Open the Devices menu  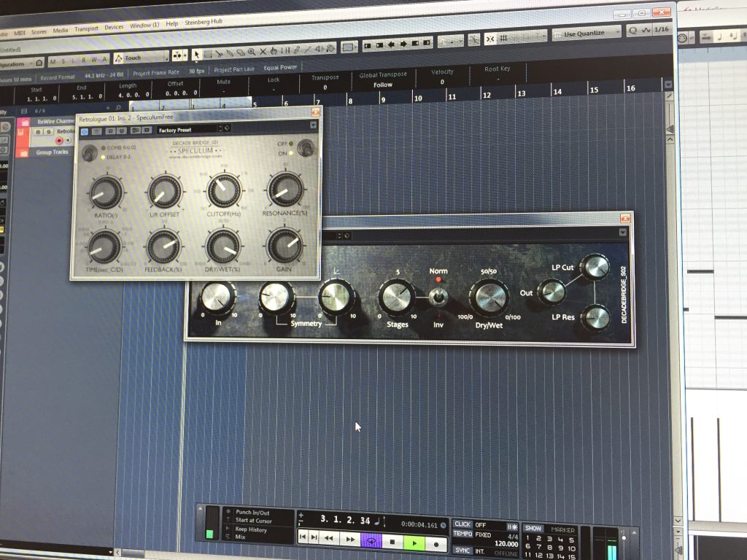click(114, 27)
